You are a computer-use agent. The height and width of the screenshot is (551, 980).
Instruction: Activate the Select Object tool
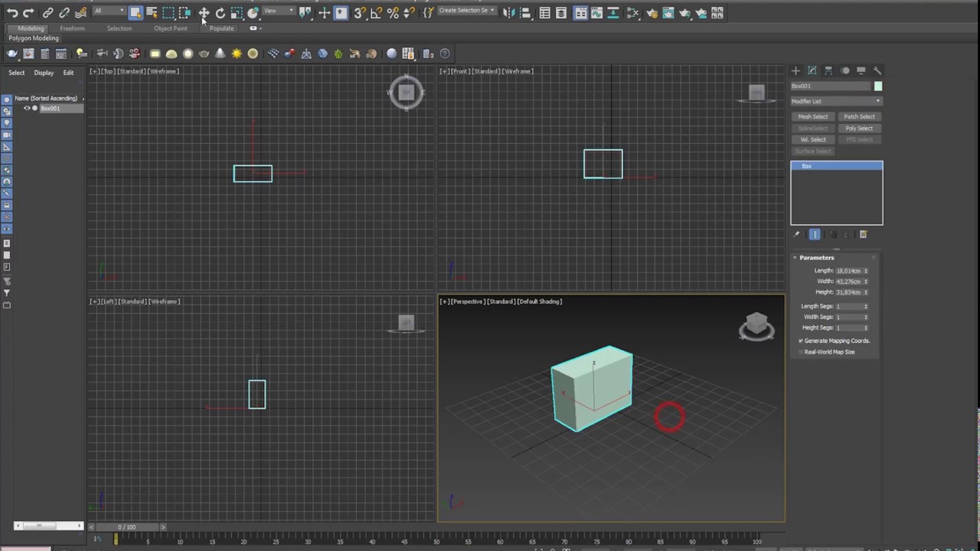[136, 13]
